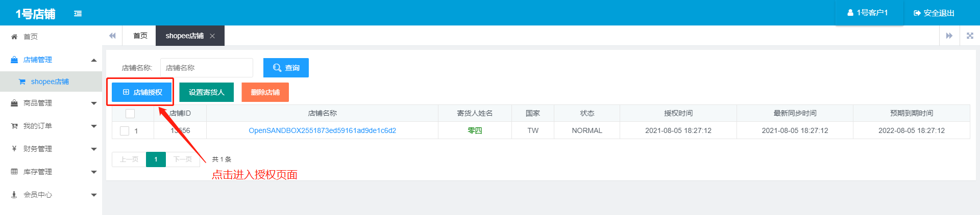Close the shopee店铺 tab with X icon

click(212, 36)
